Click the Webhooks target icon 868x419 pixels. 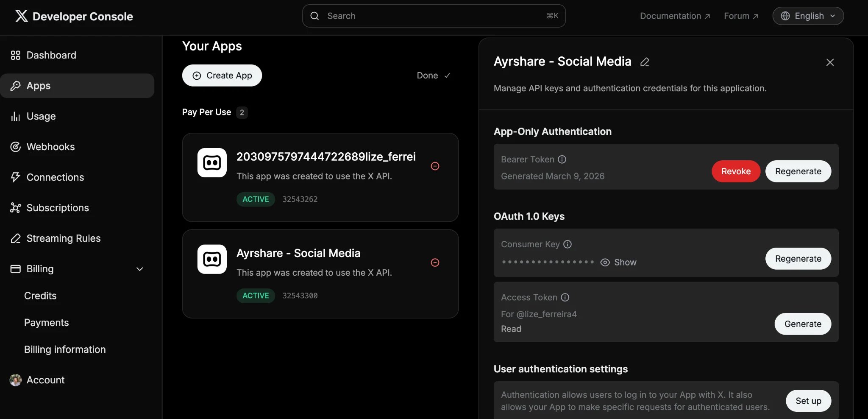point(16,147)
